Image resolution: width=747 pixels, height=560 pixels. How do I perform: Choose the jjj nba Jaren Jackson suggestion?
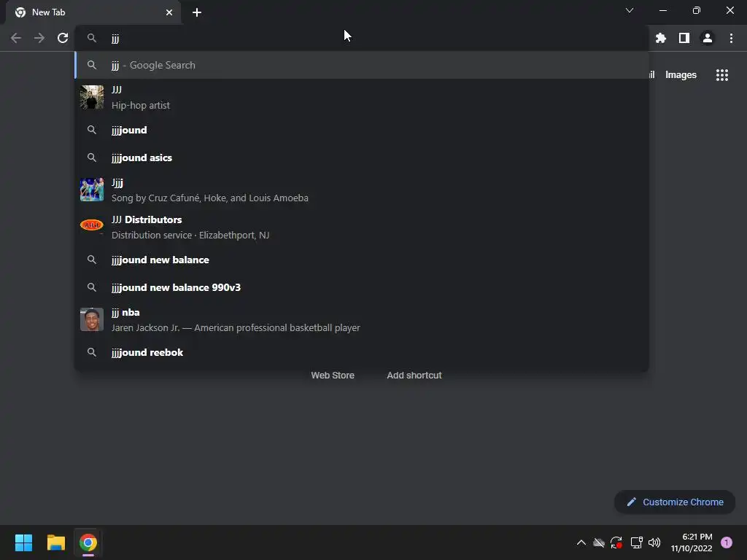[362, 320]
